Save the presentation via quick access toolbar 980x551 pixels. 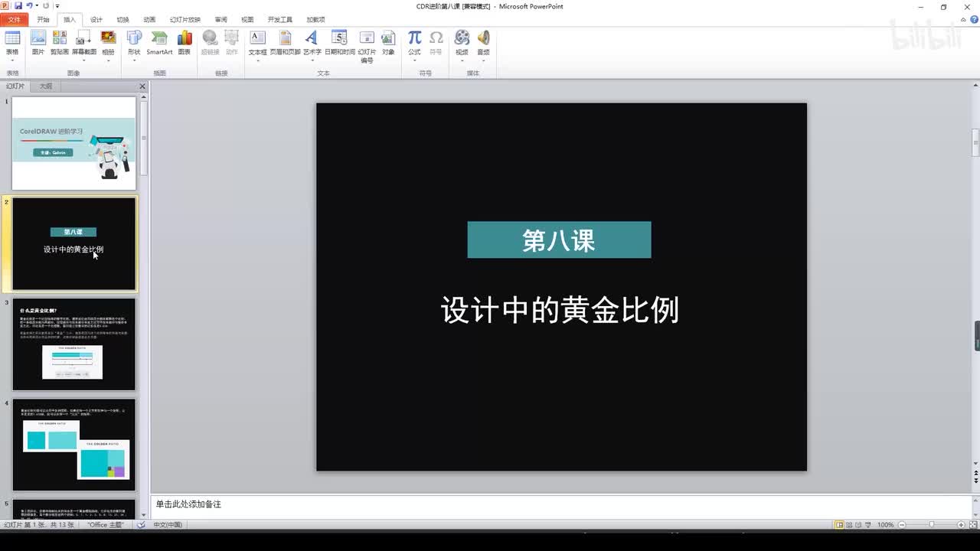pyautogui.click(x=18, y=6)
